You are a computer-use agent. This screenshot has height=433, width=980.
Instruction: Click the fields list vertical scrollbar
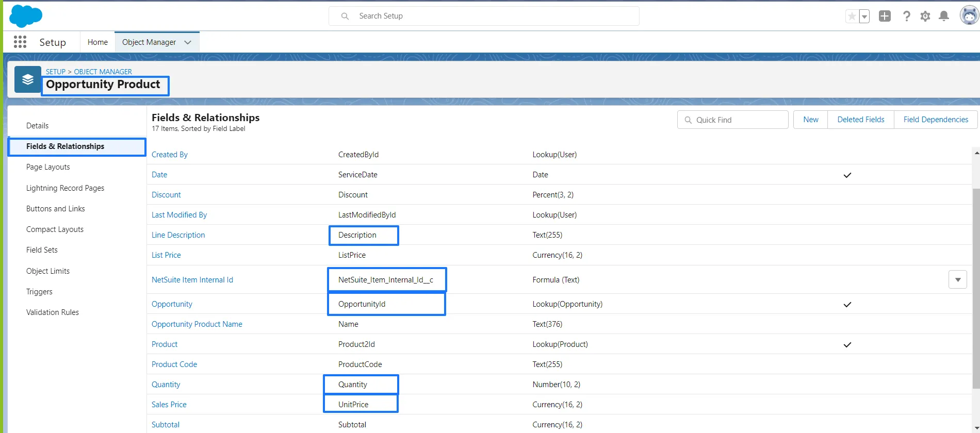click(x=976, y=289)
